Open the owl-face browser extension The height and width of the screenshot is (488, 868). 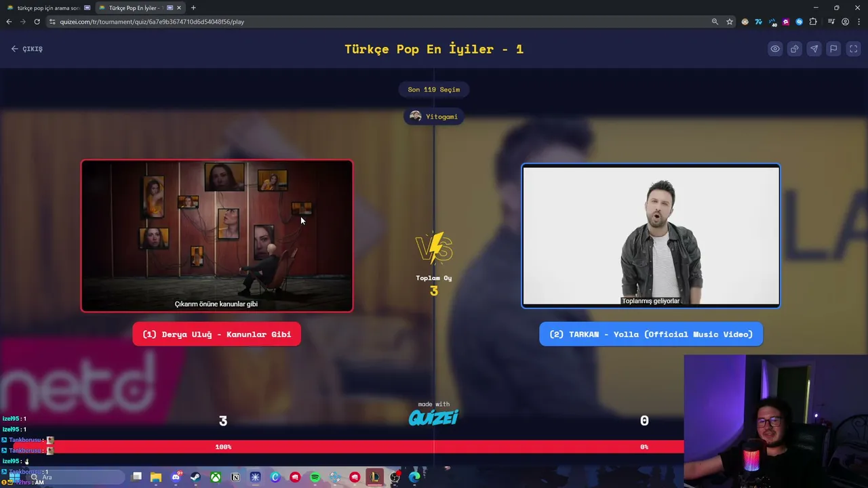[745, 22]
